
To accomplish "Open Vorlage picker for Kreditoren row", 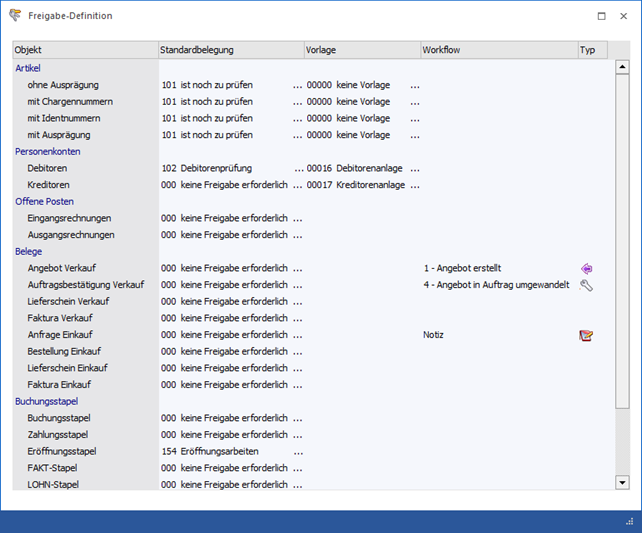I will pyautogui.click(x=414, y=185).
